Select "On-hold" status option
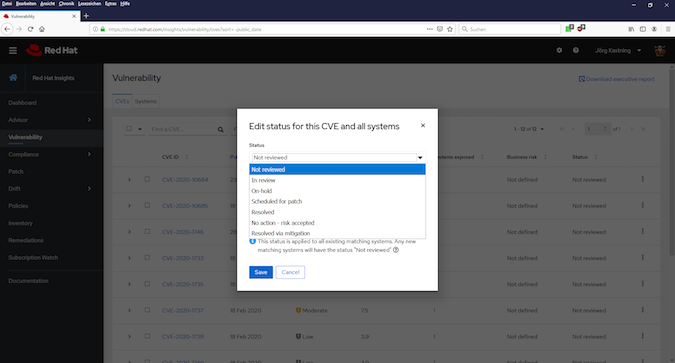Image resolution: width=675 pixels, height=363 pixels. click(338, 191)
